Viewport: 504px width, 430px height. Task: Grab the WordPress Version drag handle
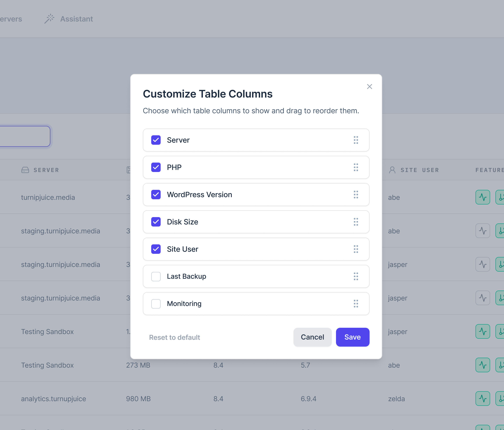click(x=356, y=194)
